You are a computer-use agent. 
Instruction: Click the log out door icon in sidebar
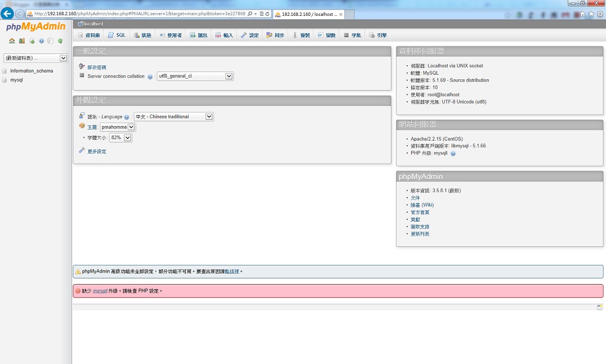[x=21, y=41]
